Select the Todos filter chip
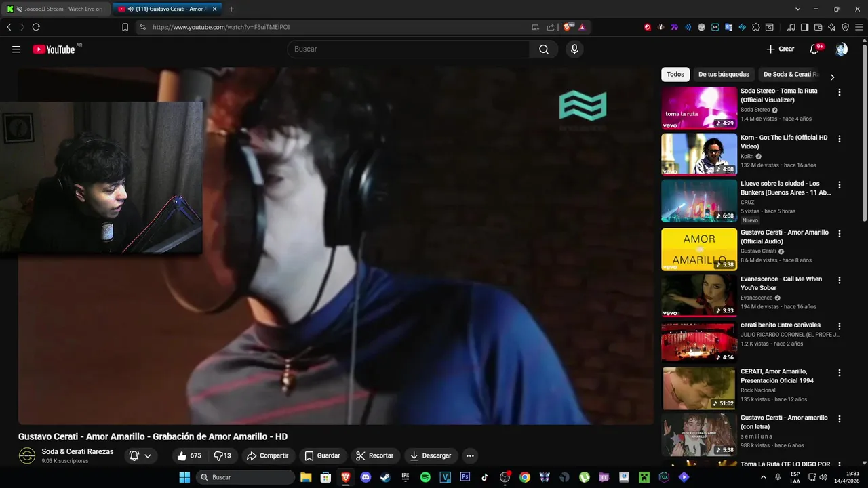This screenshot has width=868, height=488. click(x=675, y=74)
